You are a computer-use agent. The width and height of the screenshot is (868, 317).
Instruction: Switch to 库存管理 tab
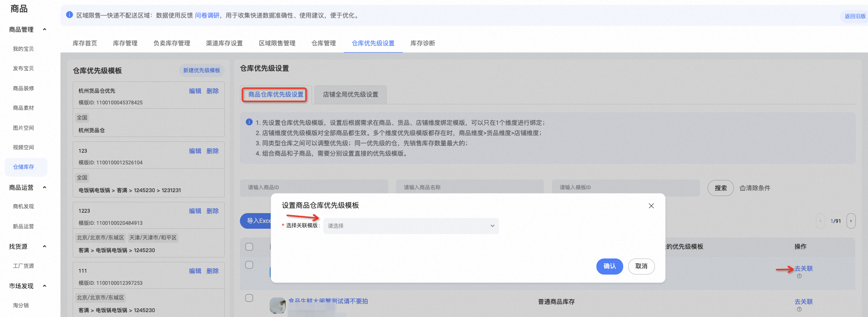point(125,43)
